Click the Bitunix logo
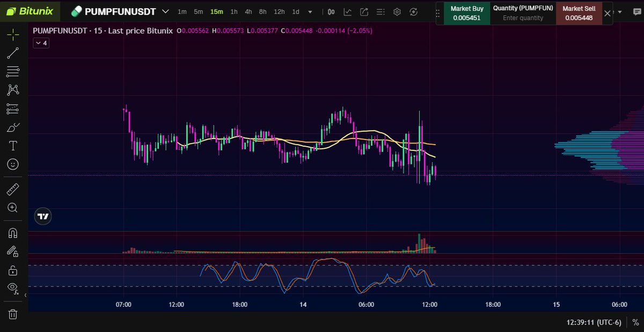Viewport: 644px width, 332px height. click(30, 11)
